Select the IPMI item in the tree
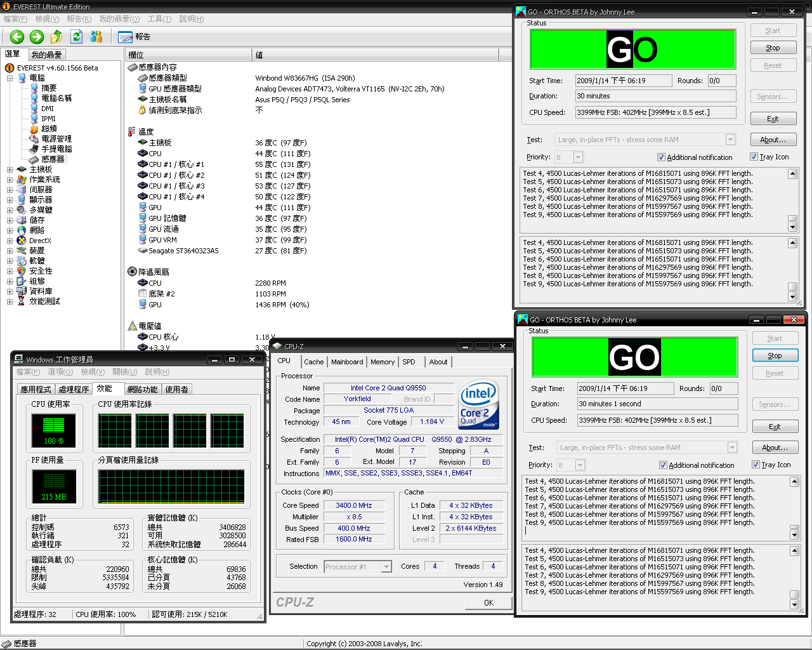This screenshot has height=650, width=812. pos(48,119)
